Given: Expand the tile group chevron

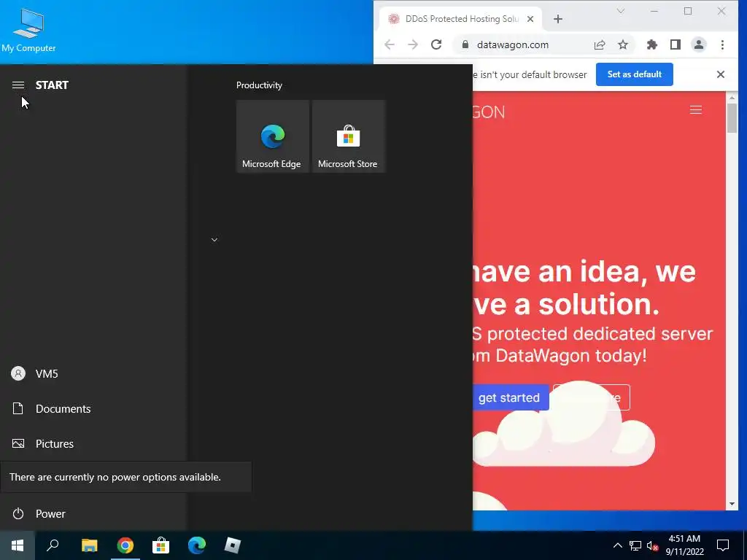Looking at the screenshot, I should (214, 239).
